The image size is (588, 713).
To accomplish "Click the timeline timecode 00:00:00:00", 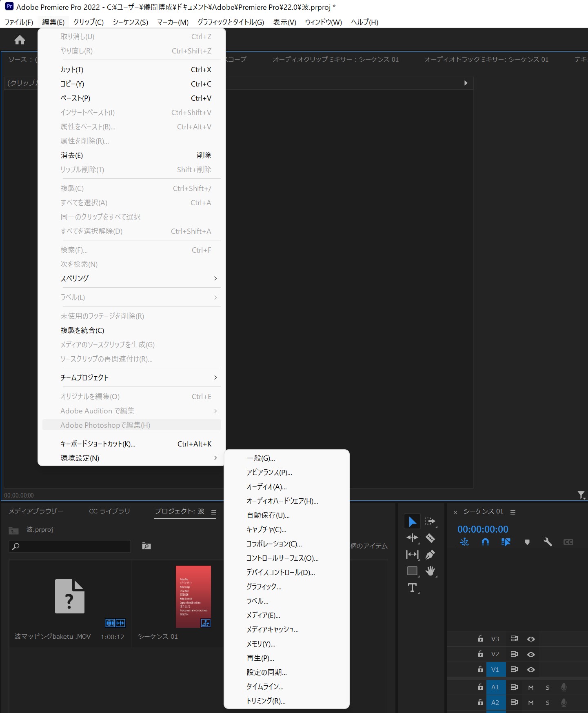I will click(483, 529).
